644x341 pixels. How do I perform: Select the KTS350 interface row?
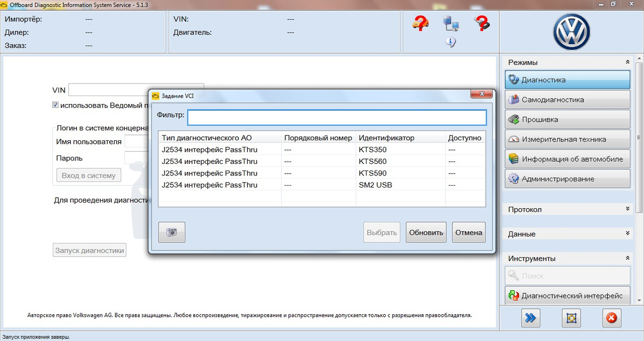pos(322,149)
